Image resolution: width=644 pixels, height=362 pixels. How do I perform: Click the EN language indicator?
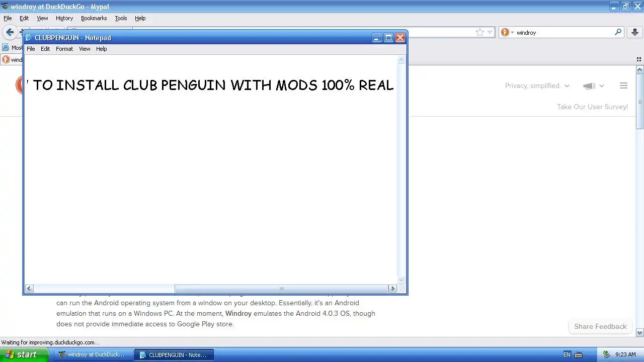pyautogui.click(x=567, y=354)
